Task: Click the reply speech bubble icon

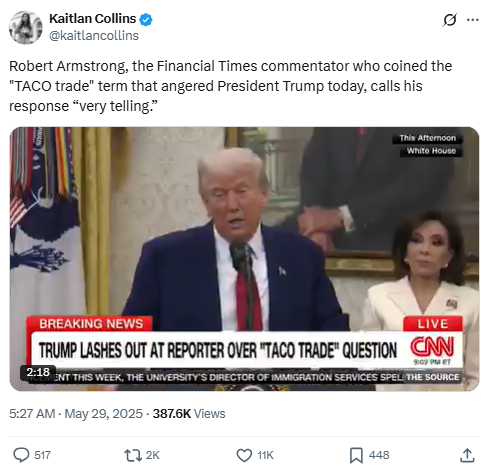Action: coord(21,455)
